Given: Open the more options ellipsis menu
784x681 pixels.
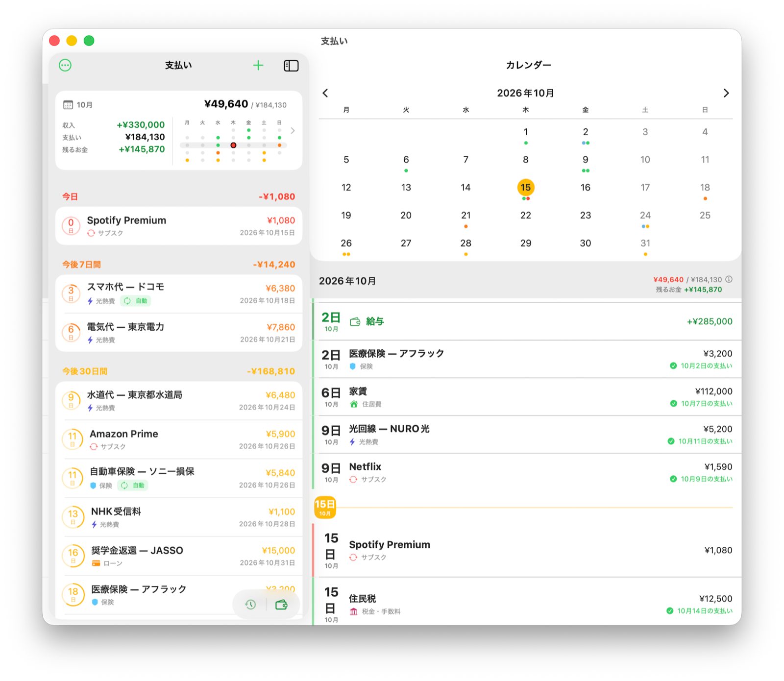Looking at the screenshot, I should [65, 65].
